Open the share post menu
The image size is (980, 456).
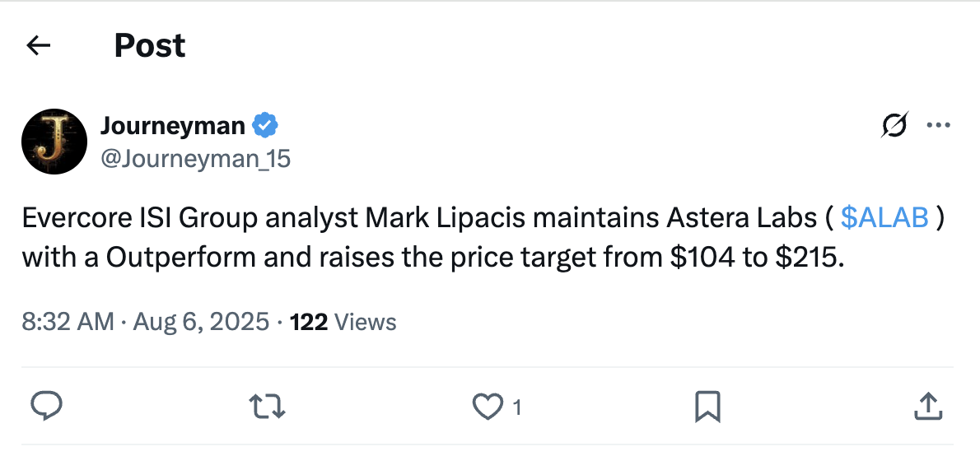coord(928,406)
